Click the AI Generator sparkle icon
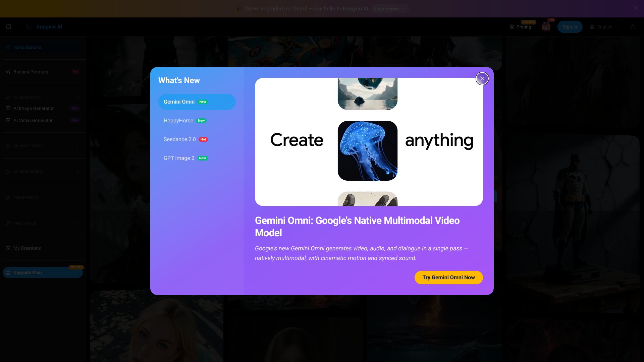644x362 pixels. [x=8, y=97]
